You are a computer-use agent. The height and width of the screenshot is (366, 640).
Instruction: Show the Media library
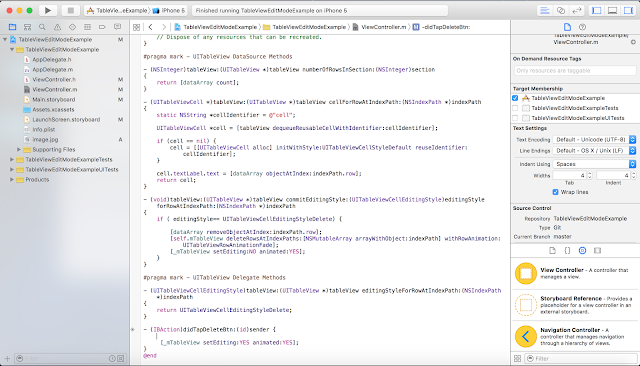point(598,251)
